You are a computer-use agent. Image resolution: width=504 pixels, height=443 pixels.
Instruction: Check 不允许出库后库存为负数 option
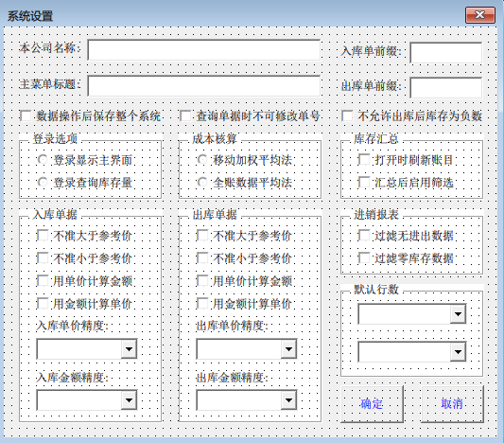347,115
